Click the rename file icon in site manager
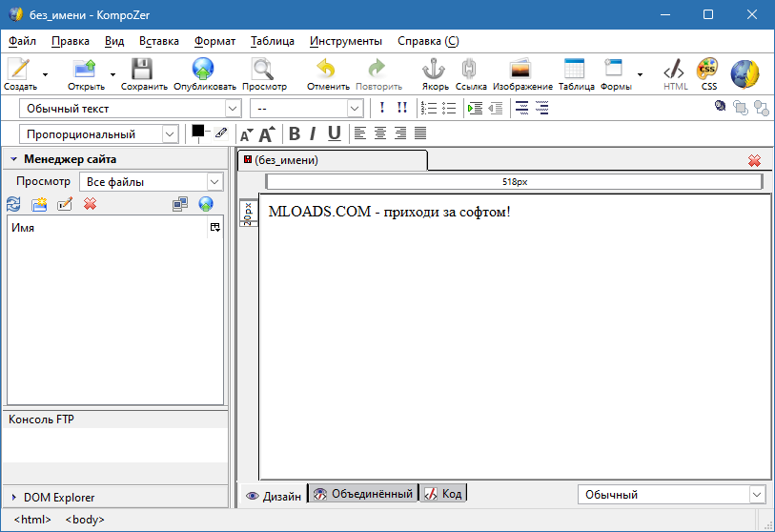775x532 pixels. click(x=65, y=204)
